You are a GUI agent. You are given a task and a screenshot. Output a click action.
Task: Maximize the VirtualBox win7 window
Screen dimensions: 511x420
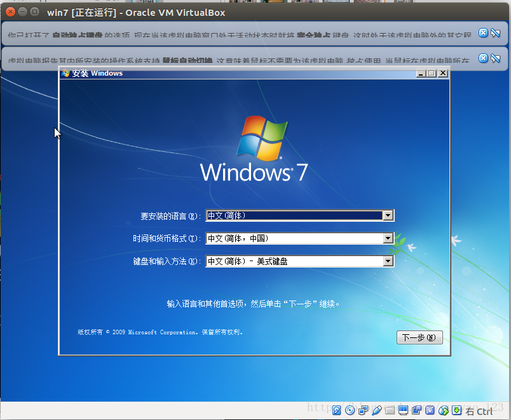pyautogui.click(x=34, y=12)
